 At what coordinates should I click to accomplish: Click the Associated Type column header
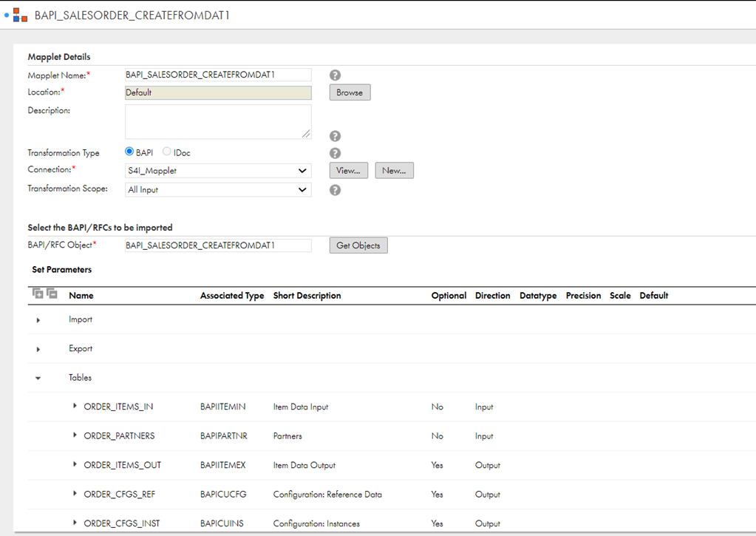232,296
